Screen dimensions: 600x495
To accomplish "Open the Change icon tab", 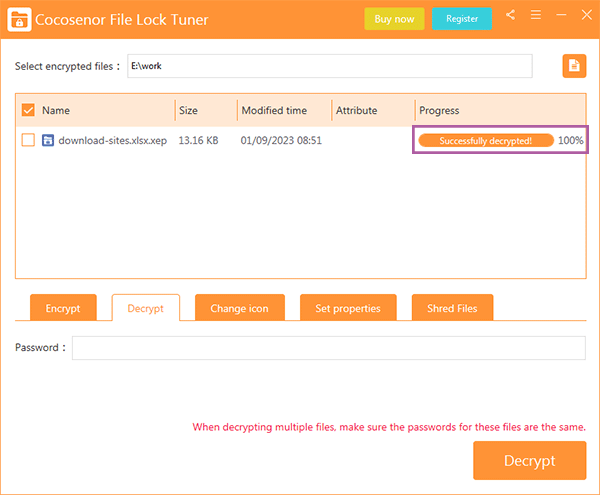I will [240, 308].
